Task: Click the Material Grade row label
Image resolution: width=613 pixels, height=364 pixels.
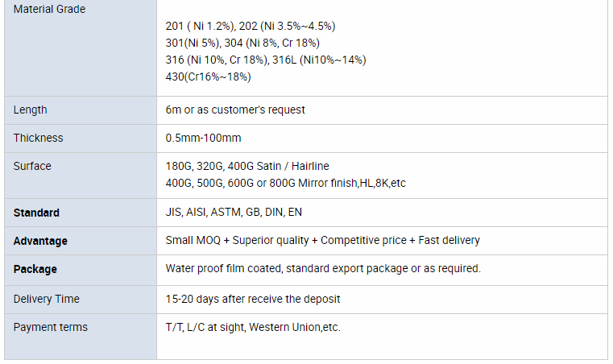Action: coord(49,10)
